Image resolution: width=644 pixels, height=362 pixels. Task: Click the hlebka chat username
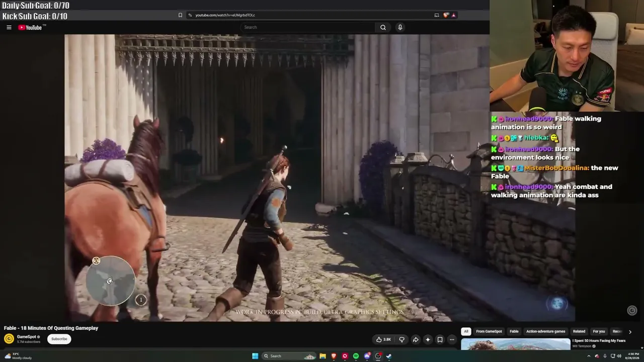click(x=536, y=138)
